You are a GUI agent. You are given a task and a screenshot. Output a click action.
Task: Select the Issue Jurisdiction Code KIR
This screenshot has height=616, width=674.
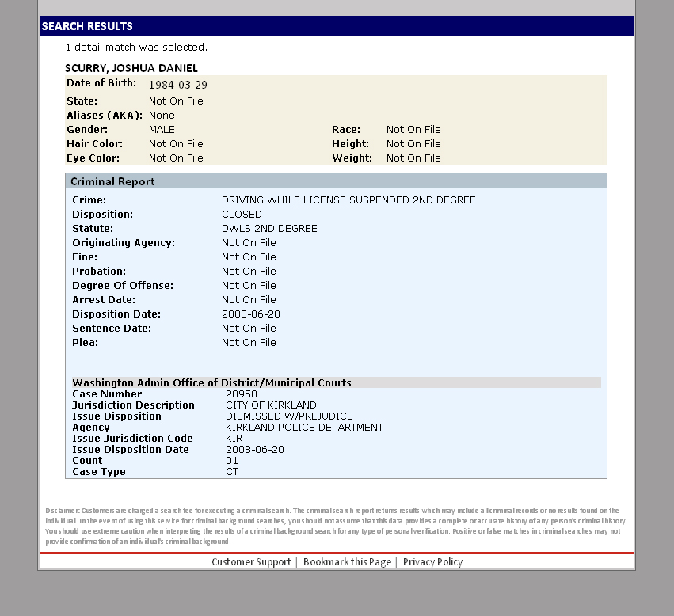(234, 439)
